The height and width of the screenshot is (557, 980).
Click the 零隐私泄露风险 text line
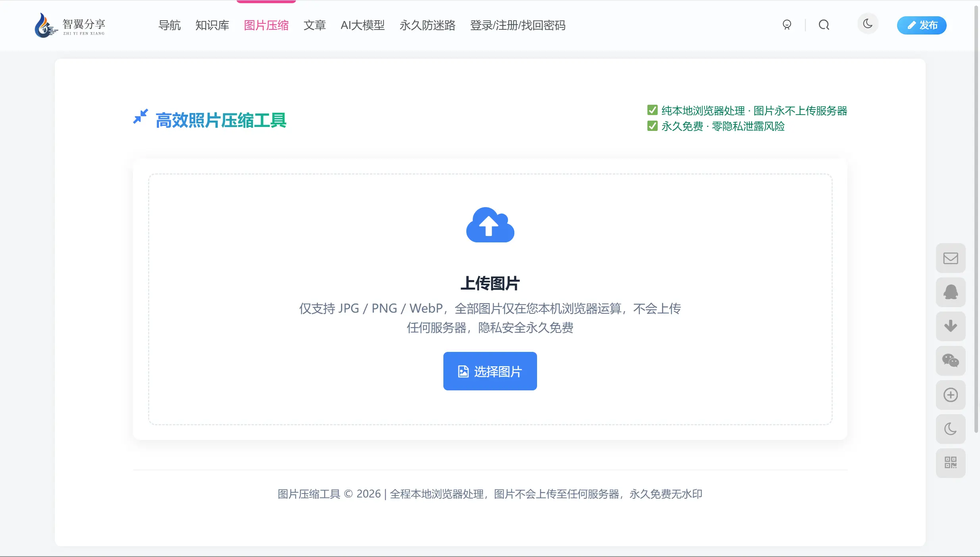tap(748, 126)
